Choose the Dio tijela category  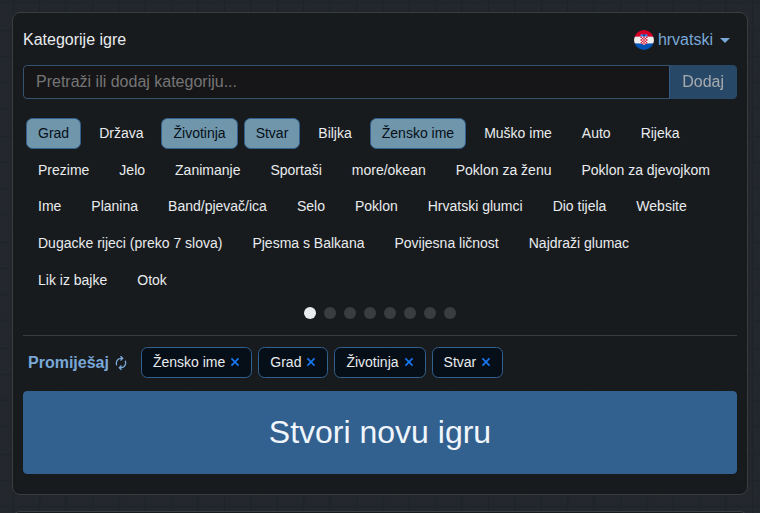click(579, 207)
